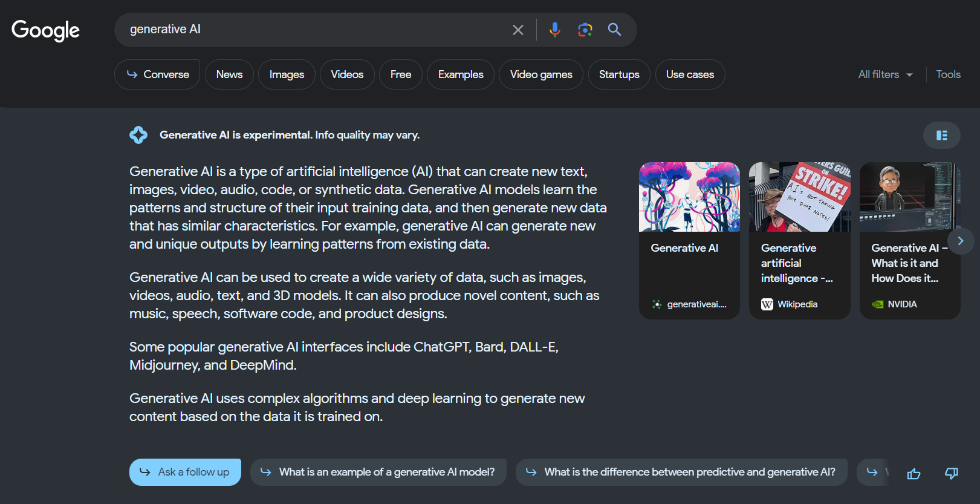Expand the All filters dropdown
The height and width of the screenshot is (504, 980).
click(885, 74)
